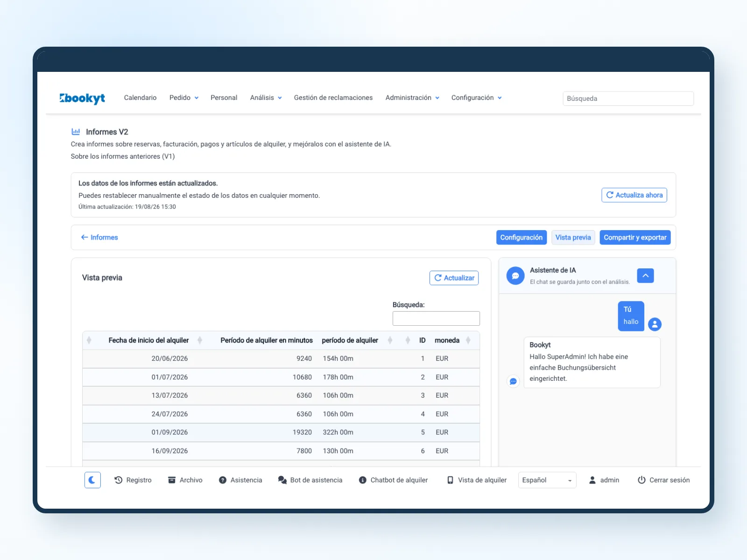Click Cerrar sesión power icon
The width and height of the screenshot is (747, 560).
click(641, 480)
